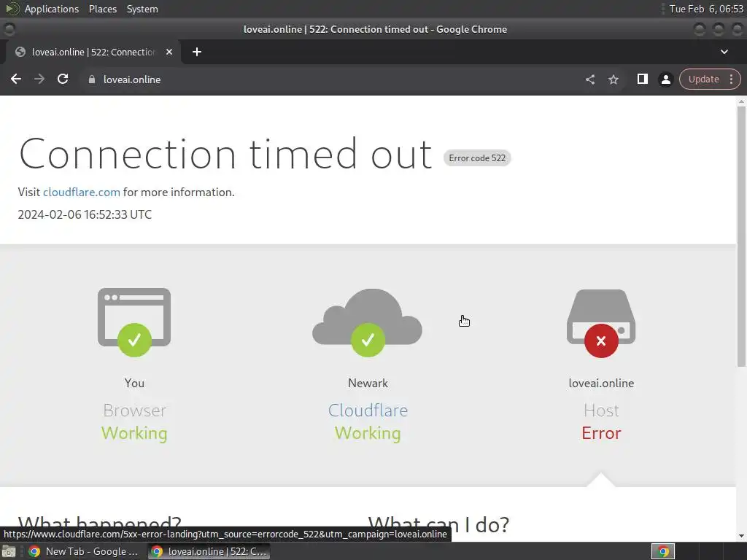747x560 pixels.
Task: Close the loveai.online 522 tab
Action: pos(169,52)
